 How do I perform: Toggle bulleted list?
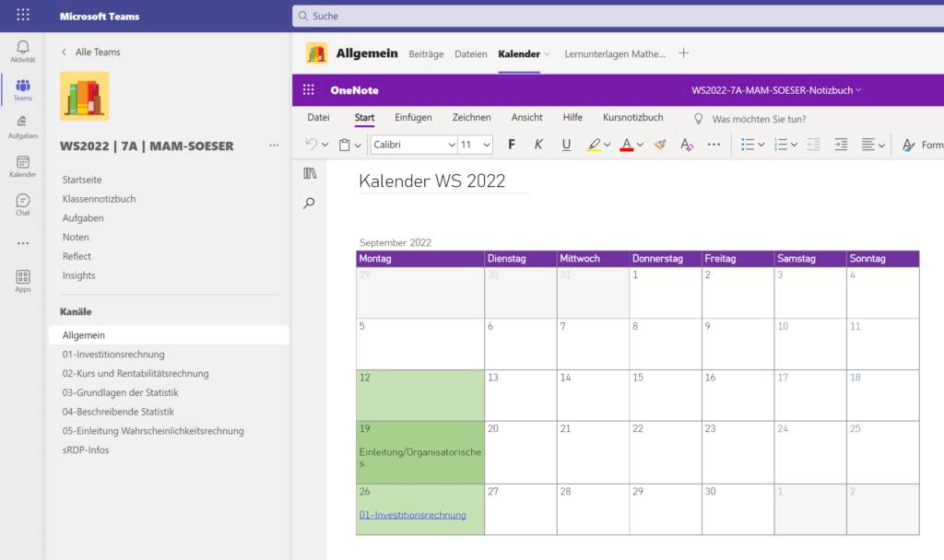[x=747, y=145]
